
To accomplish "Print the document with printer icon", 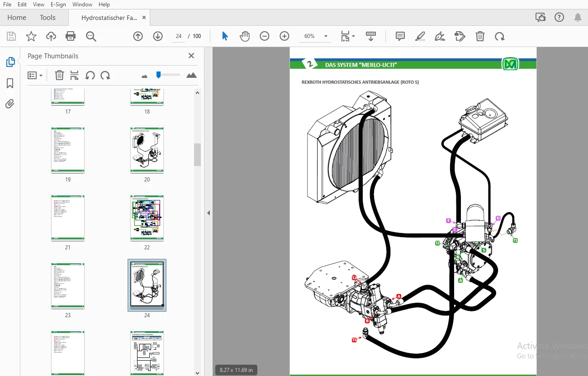I will click(71, 37).
